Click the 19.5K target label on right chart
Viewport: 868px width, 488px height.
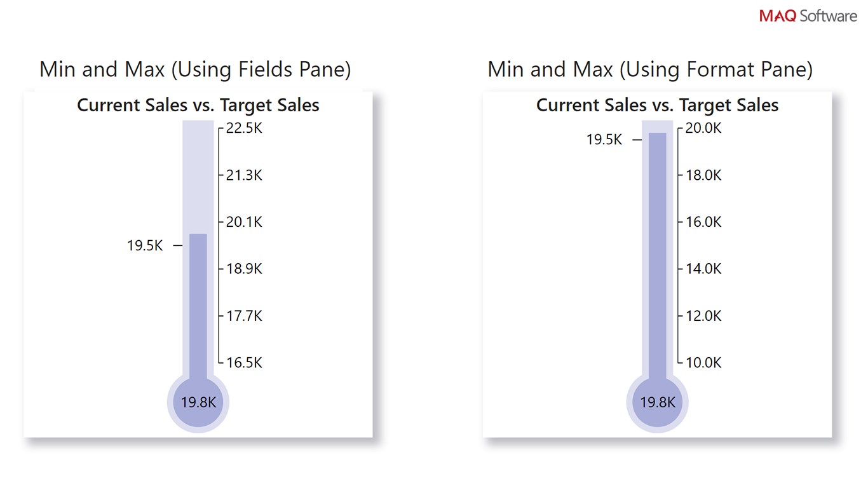pos(604,140)
